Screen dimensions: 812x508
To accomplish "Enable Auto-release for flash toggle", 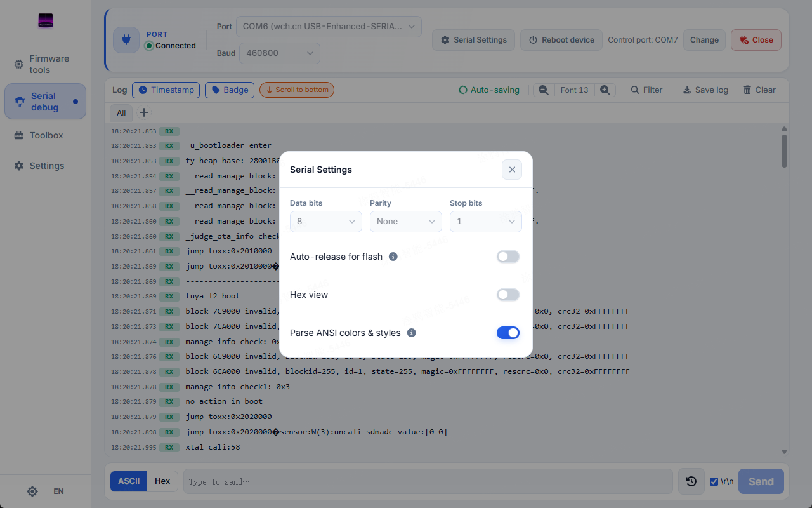I will tap(508, 257).
